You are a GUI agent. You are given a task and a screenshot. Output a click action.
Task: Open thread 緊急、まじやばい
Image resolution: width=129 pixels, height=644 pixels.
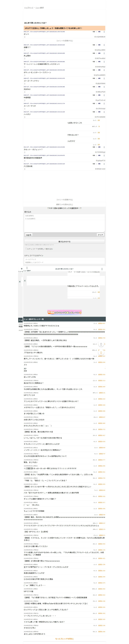tap(31, 462)
